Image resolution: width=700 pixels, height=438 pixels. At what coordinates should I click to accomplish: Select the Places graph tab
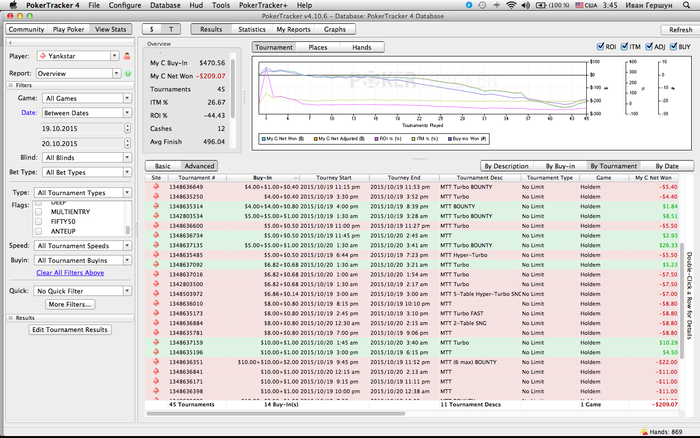click(318, 47)
